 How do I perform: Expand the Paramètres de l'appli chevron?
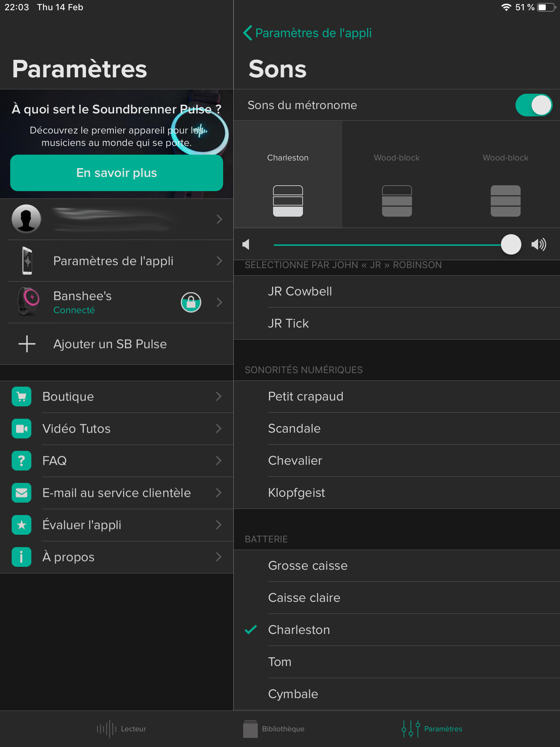coord(219,261)
